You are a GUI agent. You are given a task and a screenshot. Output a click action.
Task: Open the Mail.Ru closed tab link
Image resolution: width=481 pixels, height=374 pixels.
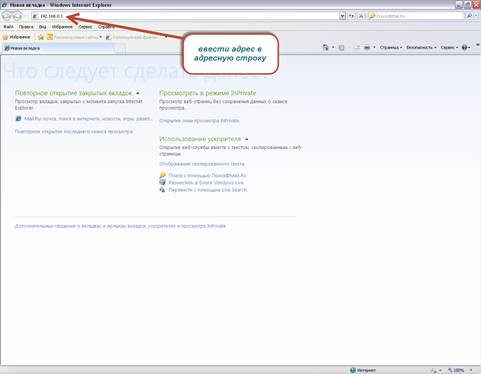pyautogui.click(x=88, y=119)
